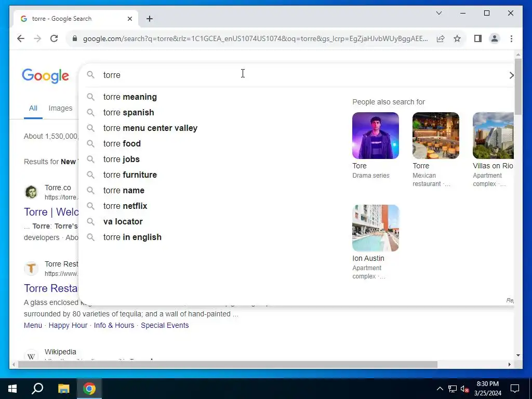This screenshot has width=532, height=399.
Task: Select torre furniture suggestion
Action: point(130,175)
